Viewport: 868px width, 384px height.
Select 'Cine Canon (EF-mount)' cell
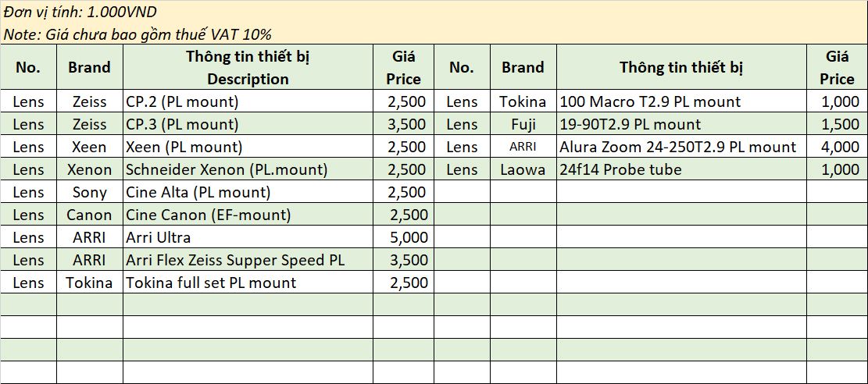(248, 215)
